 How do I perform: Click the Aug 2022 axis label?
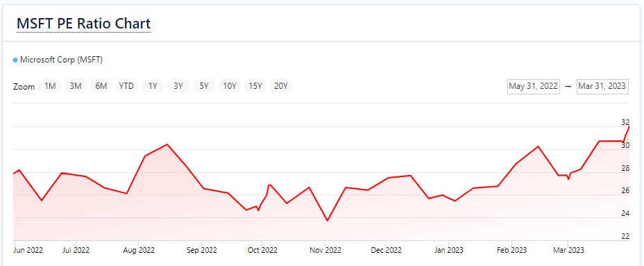click(x=139, y=250)
